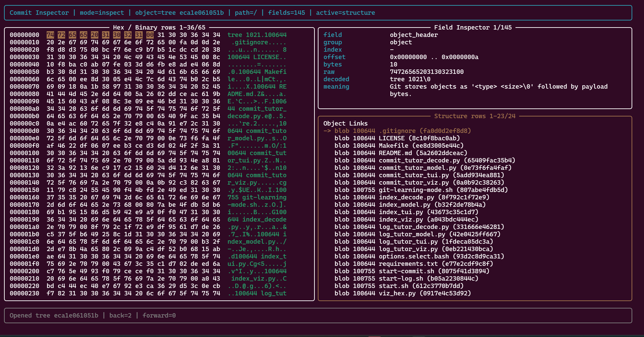The height and width of the screenshot is (337, 644).
Task: Open the commit_tutor_decode.py blob entry
Action: point(425,160)
